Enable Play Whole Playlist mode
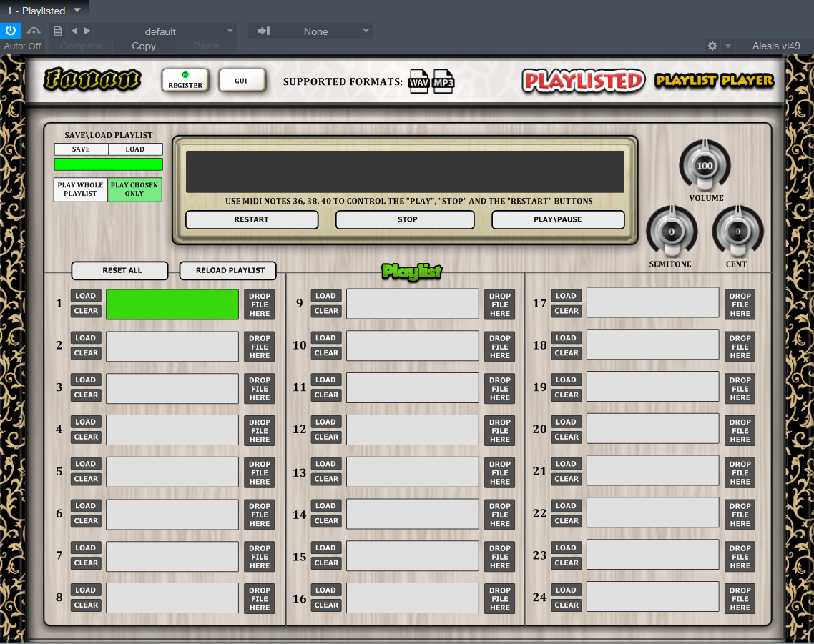This screenshot has width=814, height=644. pos(81,189)
